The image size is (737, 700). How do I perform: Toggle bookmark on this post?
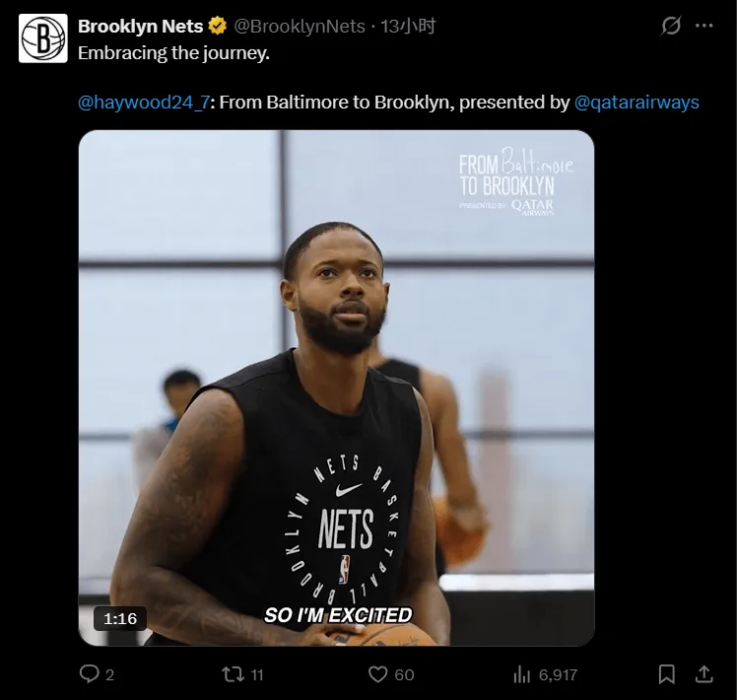(667, 674)
